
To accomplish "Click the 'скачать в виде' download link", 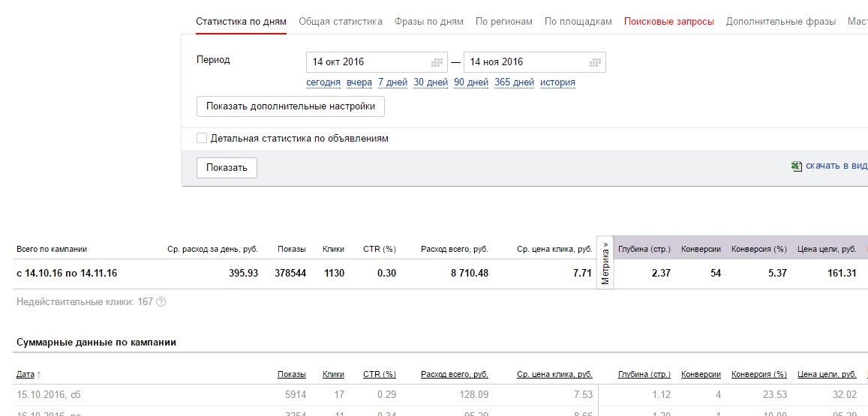I will [836, 166].
